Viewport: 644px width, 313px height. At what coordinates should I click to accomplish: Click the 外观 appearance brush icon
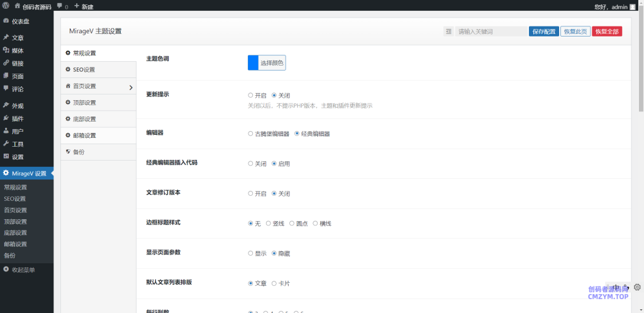point(6,106)
